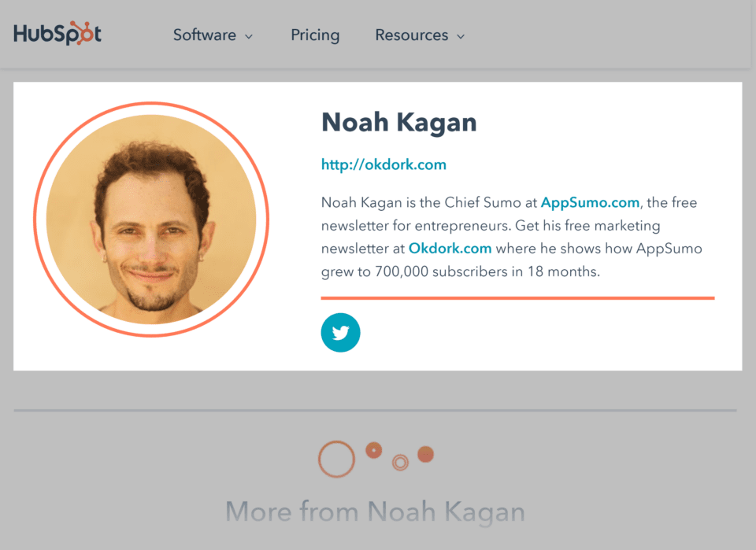756x550 pixels.
Task: Open the AppSumo.com link in the bio
Action: tap(590, 202)
